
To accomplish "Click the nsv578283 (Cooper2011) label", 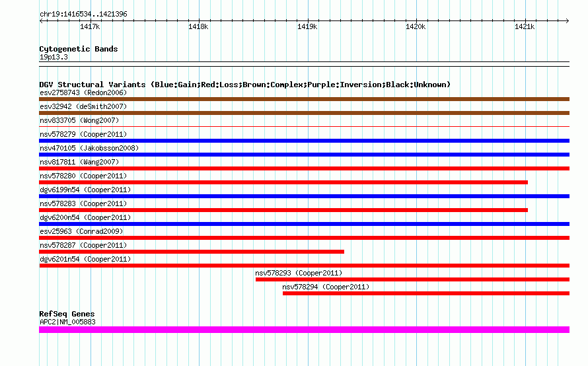I will (83, 203).
